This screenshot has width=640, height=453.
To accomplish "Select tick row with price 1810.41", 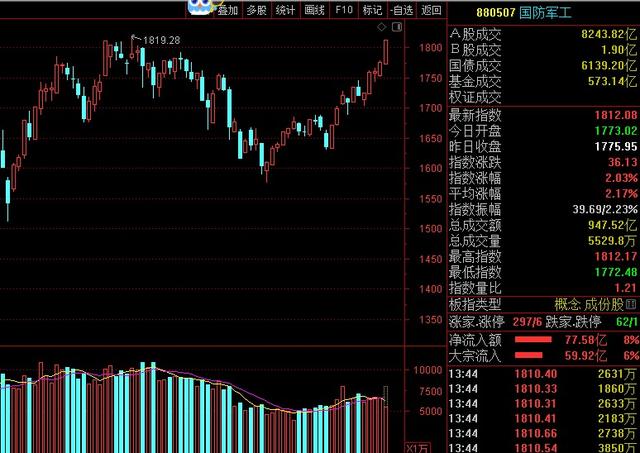I will coord(543,418).
